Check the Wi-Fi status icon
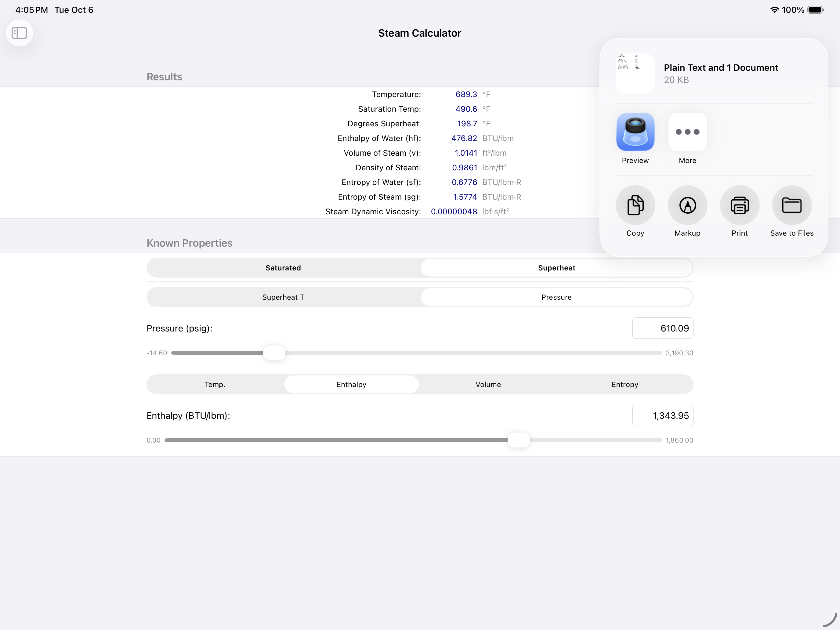Screen dimensions: 840x630 pos(774,10)
